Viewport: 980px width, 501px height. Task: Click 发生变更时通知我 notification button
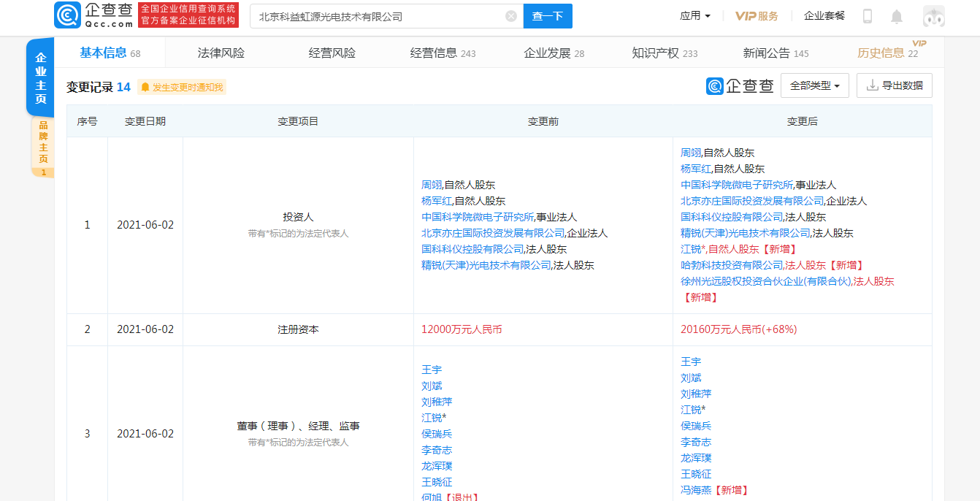pos(182,87)
